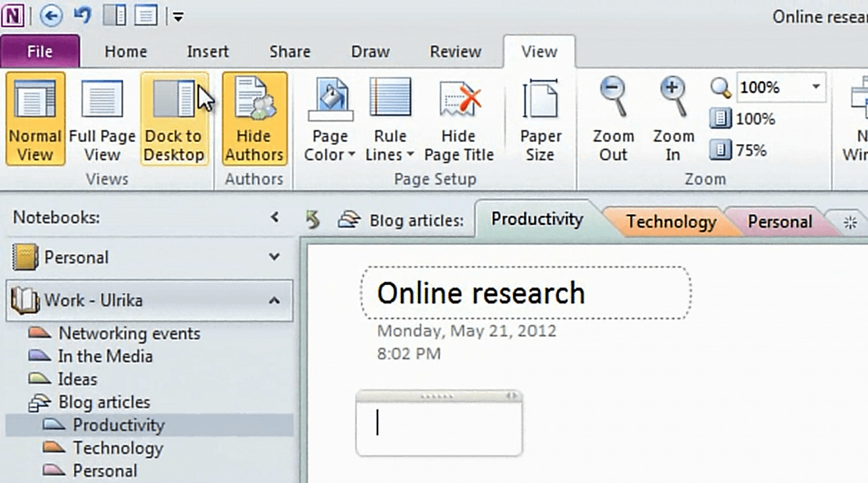Open the Technology section tab
The height and width of the screenshot is (483, 868).
(x=670, y=221)
